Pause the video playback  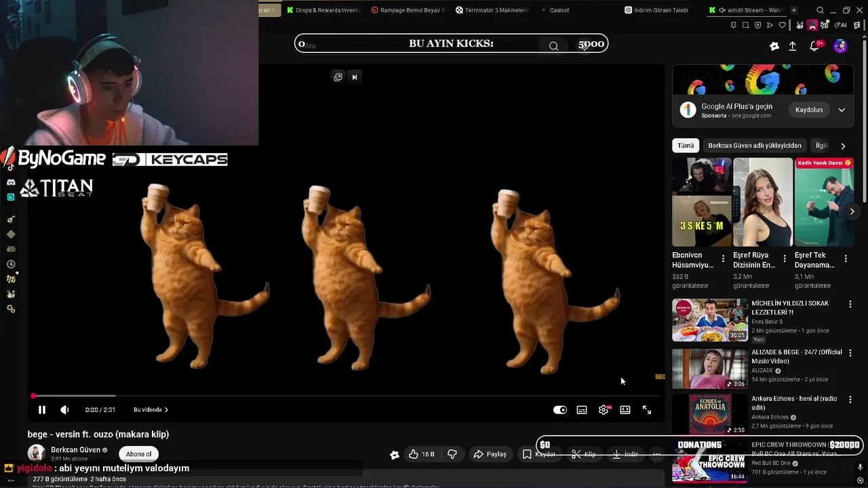click(41, 409)
